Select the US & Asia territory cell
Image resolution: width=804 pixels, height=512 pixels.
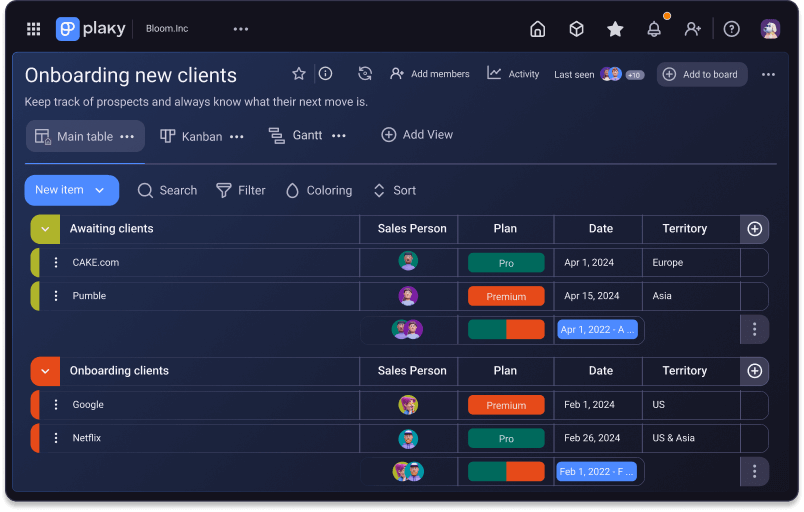tap(691, 438)
